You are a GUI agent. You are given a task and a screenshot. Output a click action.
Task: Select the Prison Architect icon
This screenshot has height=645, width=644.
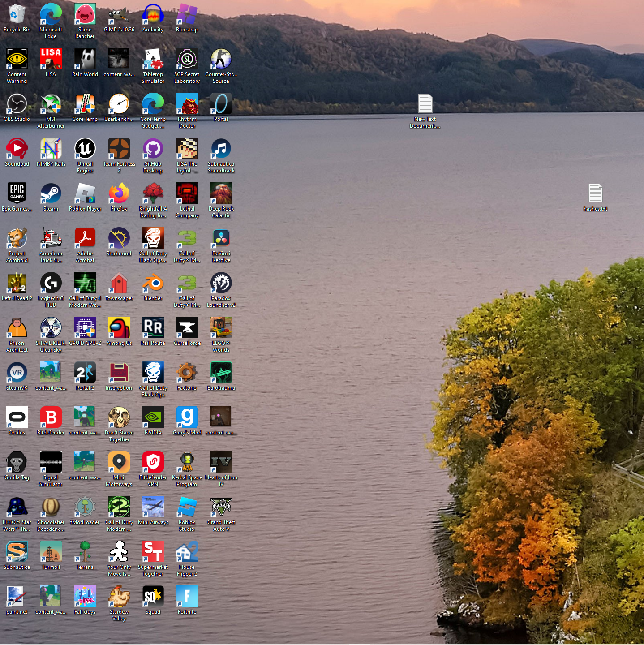(17, 328)
